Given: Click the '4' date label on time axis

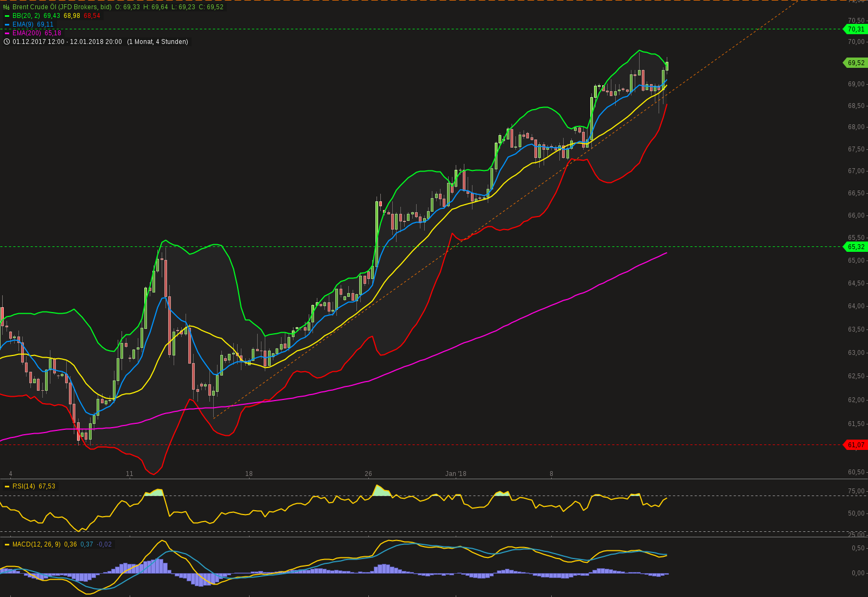Looking at the screenshot, I should click(10, 474).
